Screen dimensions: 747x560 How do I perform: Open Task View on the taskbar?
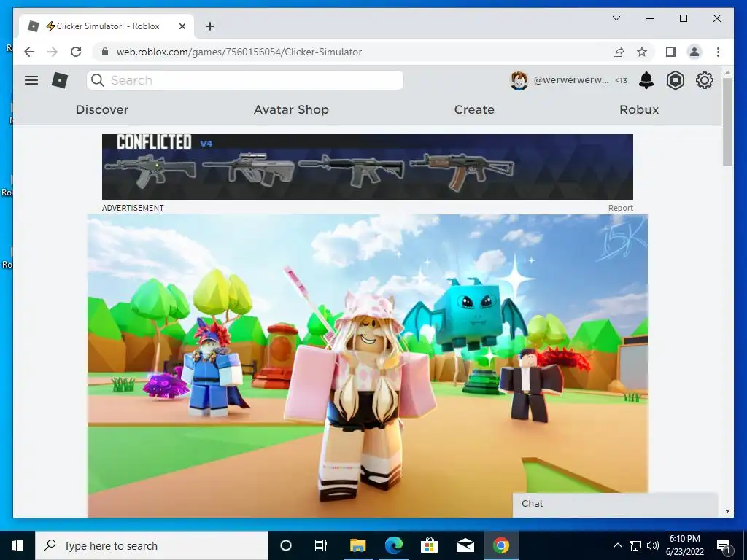tap(321, 545)
